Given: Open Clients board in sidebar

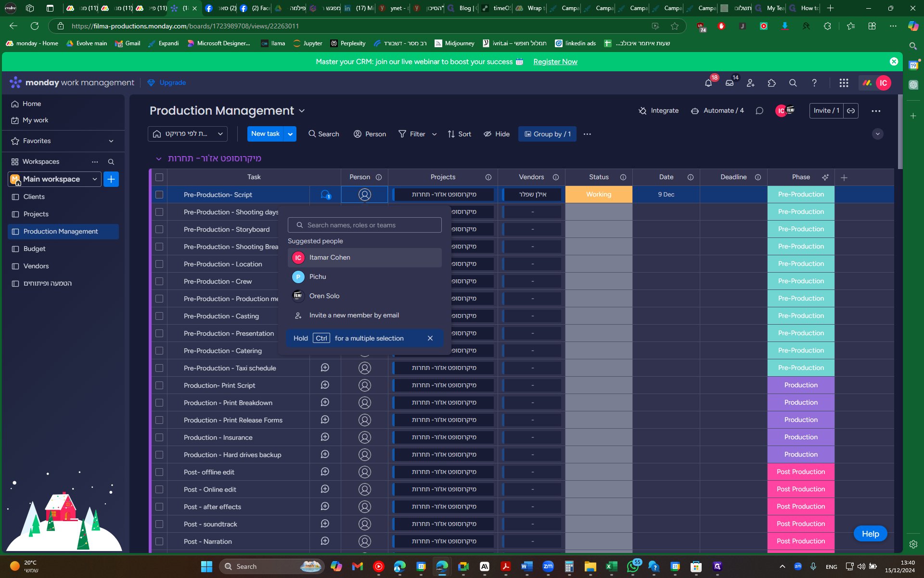Looking at the screenshot, I should tap(34, 197).
